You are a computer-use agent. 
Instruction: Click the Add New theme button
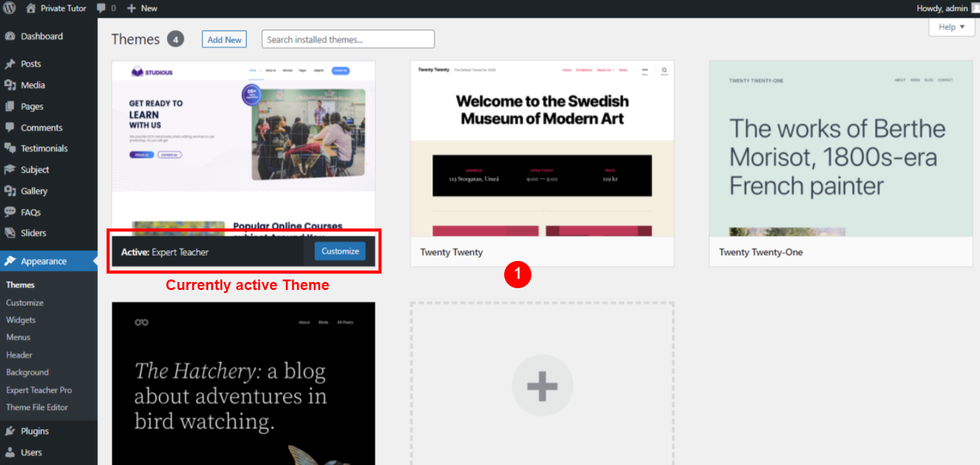(224, 40)
